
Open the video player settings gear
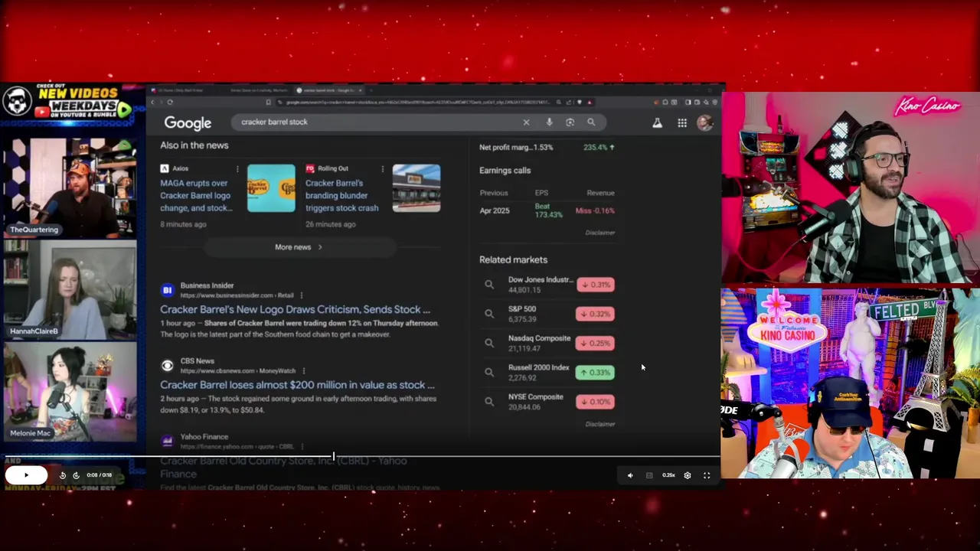pos(688,475)
